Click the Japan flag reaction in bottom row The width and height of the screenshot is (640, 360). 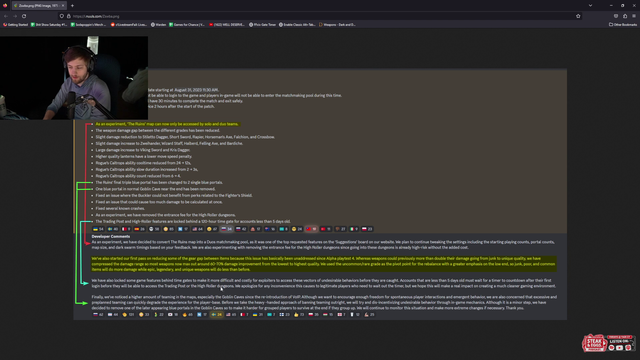click(x=174, y=315)
